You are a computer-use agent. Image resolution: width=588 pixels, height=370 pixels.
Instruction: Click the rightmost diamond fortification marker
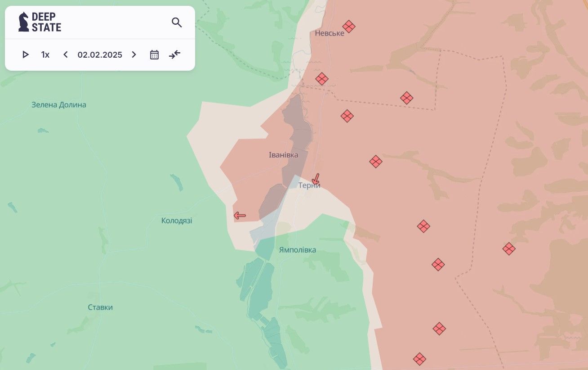[x=509, y=249]
